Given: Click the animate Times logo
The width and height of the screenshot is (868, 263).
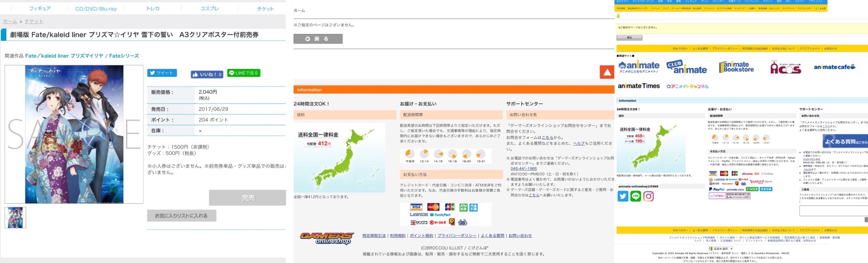Looking at the screenshot, I should tap(639, 86).
